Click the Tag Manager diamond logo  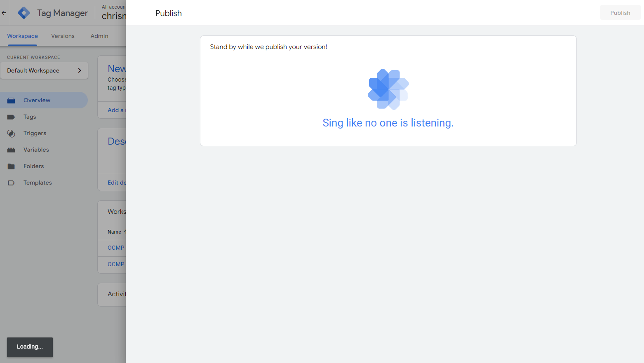click(24, 13)
